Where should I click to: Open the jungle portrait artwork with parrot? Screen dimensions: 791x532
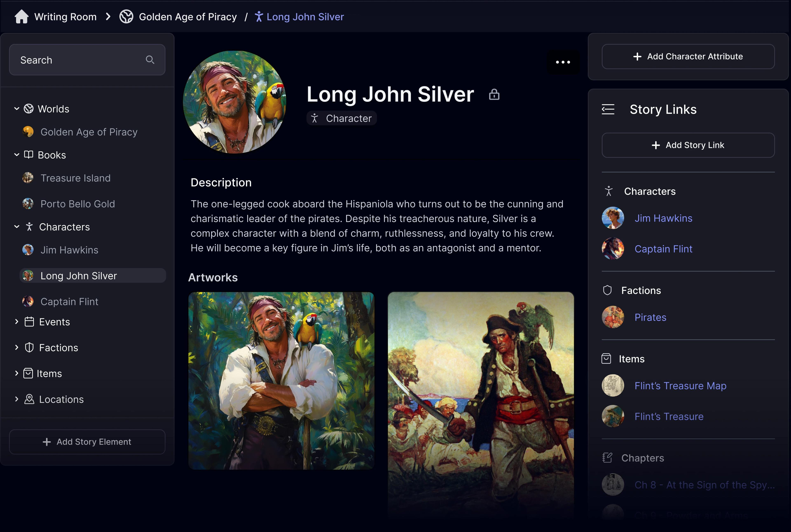(x=281, y=381)
